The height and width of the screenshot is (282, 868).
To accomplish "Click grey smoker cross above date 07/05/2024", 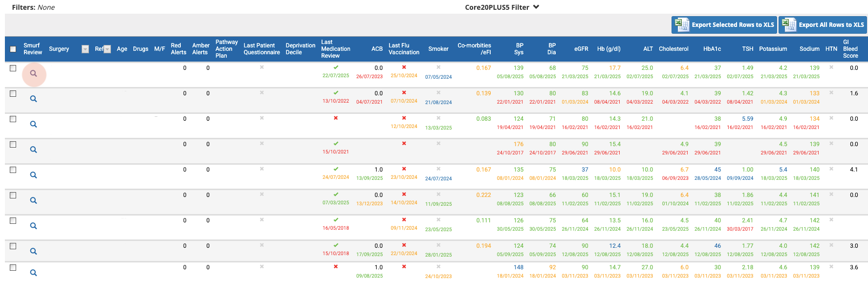I will pyautogui.click(x=438, y=67).
